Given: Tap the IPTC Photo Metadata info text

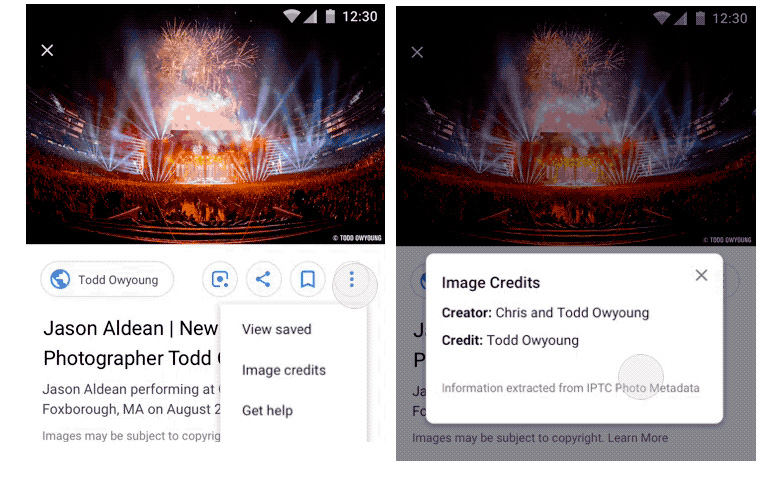Looking at the screenshot, I should [x=570, y=388].
